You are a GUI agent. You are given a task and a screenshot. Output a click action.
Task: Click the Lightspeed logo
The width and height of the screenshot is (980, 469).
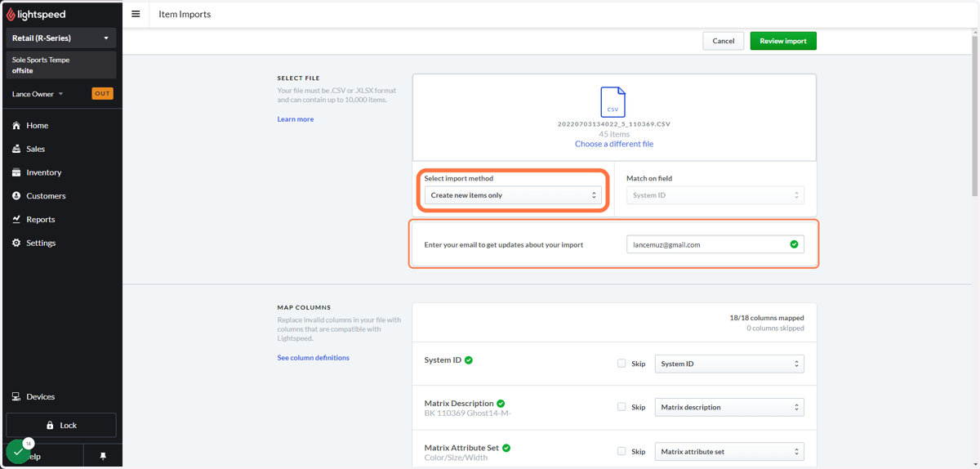tap(36, 14)
